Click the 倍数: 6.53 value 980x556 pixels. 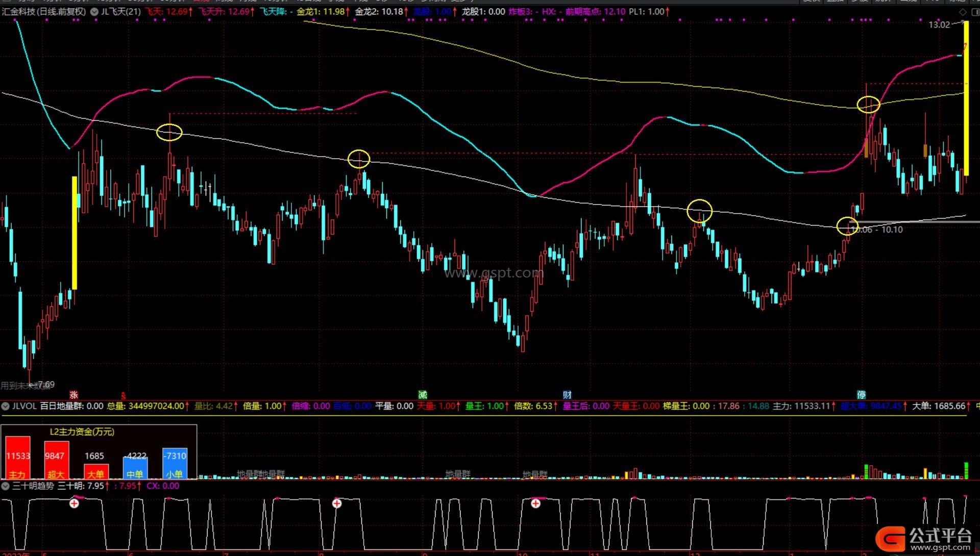point(535,406)
